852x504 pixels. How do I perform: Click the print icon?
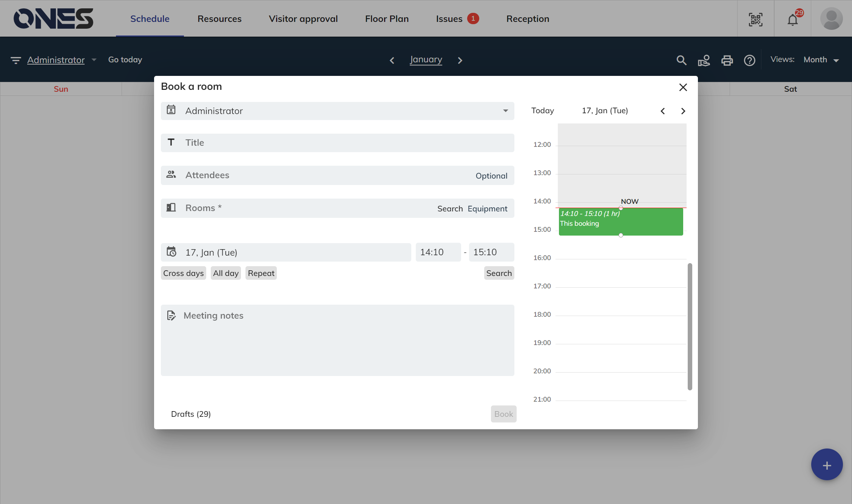point(727,60)
